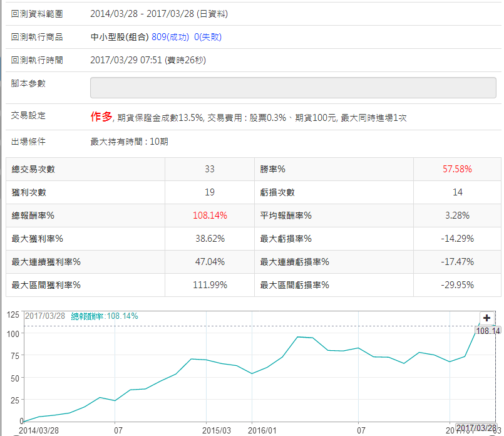
Task: Click the 中小型股(組合) product name
Action: coord(120,37)
